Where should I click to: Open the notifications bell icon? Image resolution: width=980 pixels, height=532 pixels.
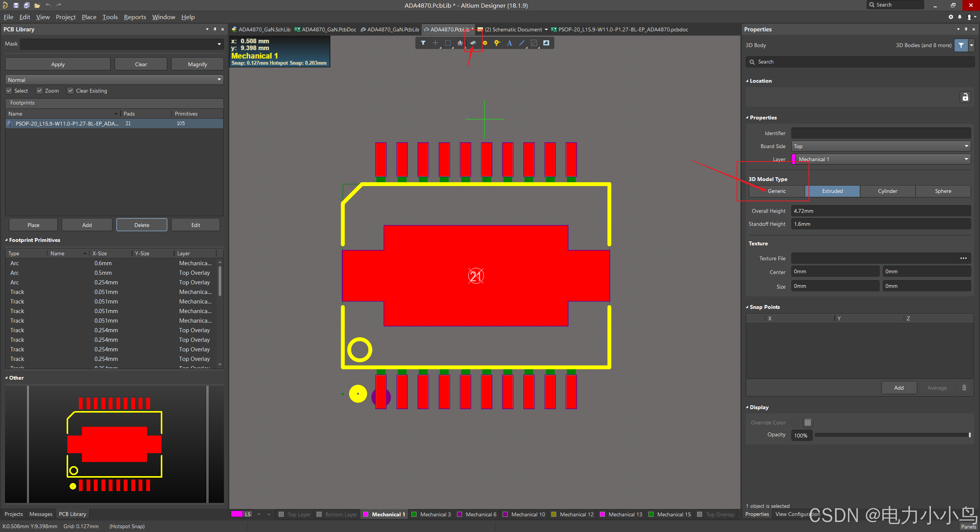coord(960,17)
